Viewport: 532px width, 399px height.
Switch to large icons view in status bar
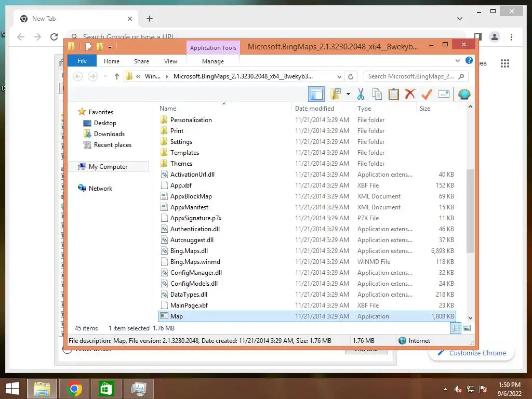coord(467,328)
